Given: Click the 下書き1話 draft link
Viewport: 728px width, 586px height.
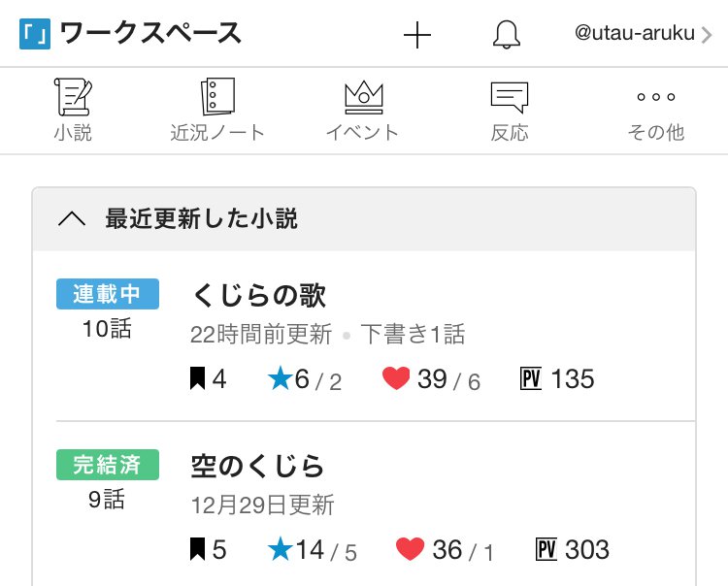Looking at the screenshot, I should point(414,335).
